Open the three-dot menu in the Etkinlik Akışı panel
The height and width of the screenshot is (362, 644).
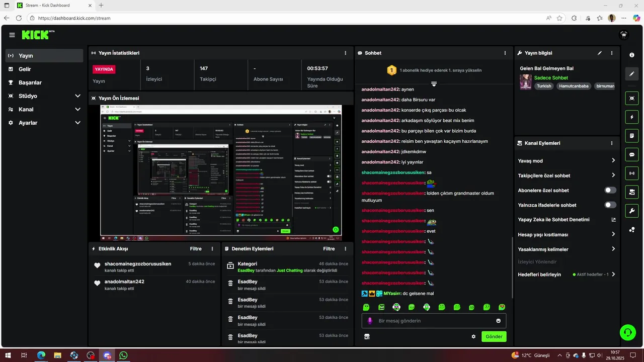coord(212,249)
